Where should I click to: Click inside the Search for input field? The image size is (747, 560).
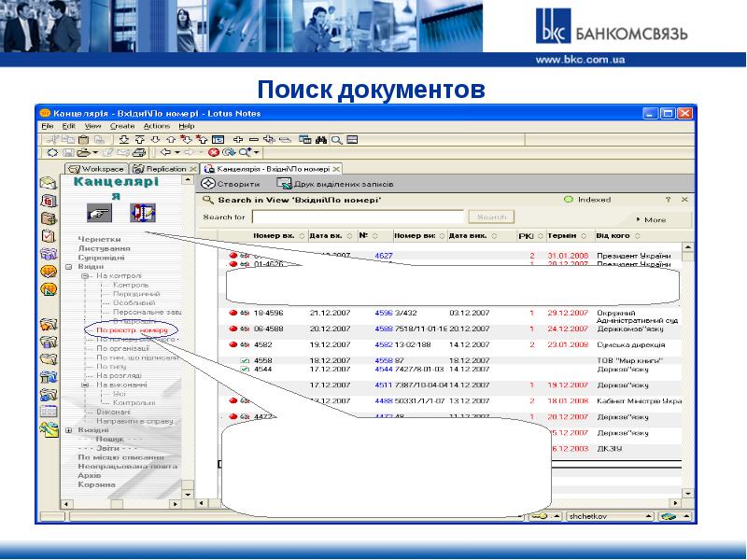357,217
